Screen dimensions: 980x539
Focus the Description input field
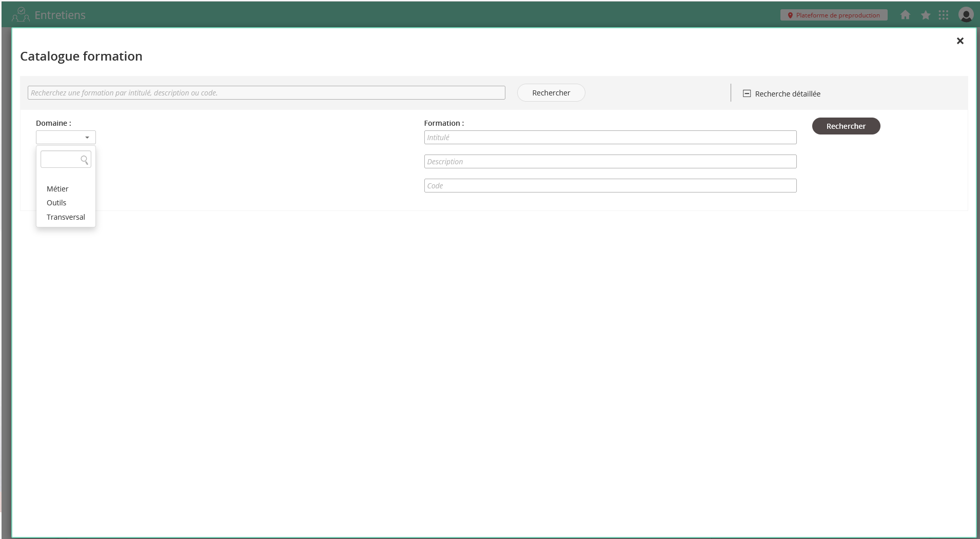click(x=610, y=162)
